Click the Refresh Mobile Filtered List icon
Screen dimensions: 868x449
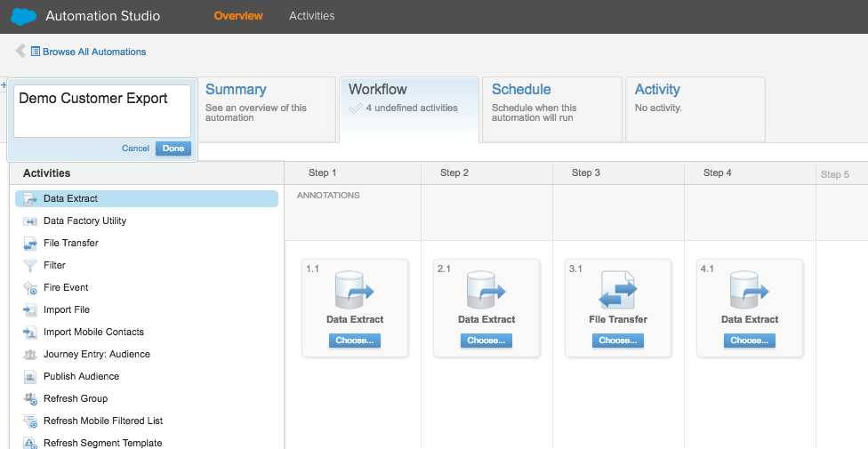pos(30,421)
